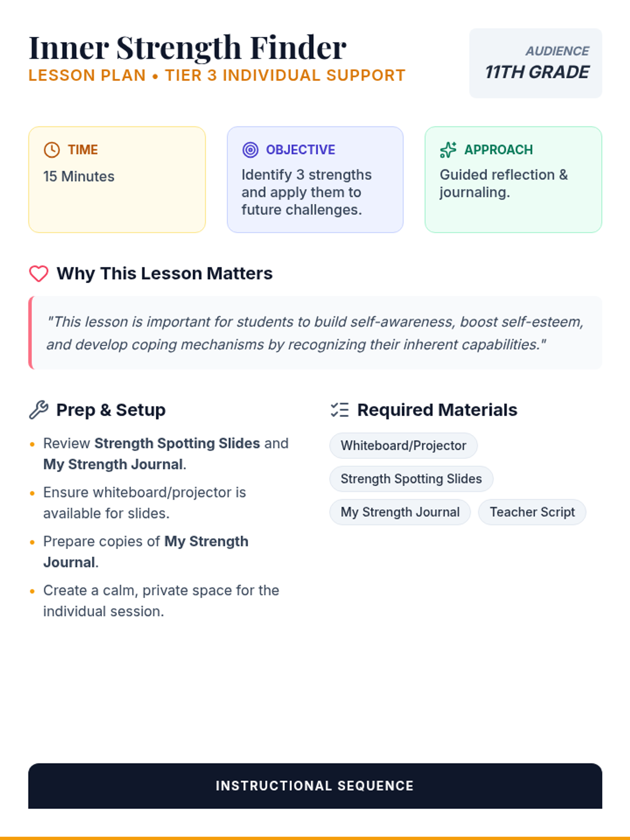Click the Inner Strength Finder title
630x840 pixels.
187,47
